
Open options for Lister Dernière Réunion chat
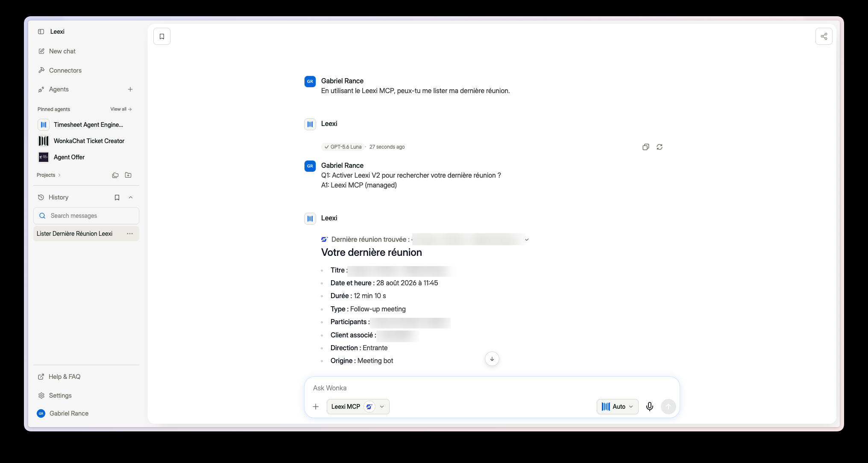tap(130, 234)
